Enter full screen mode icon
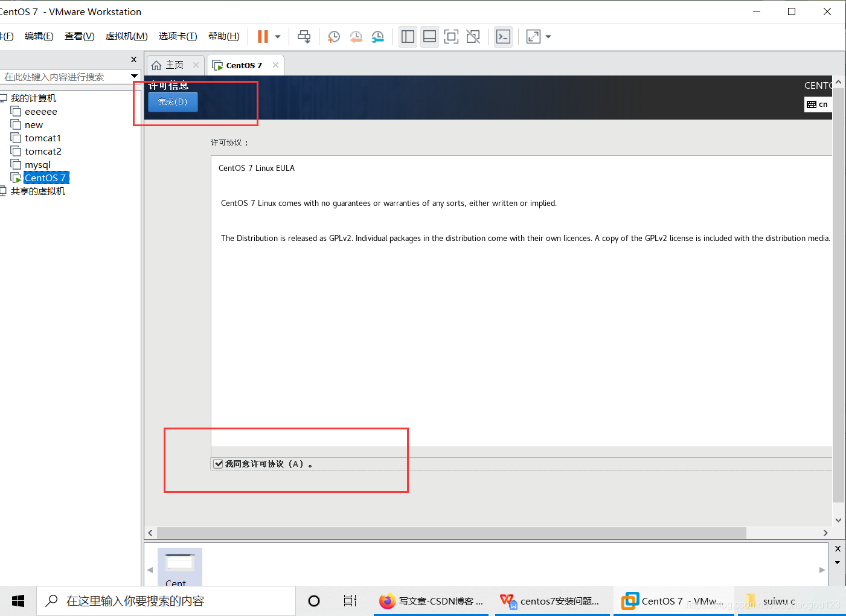The width and height of the screenshot is (846, 616). click(451, 37)
